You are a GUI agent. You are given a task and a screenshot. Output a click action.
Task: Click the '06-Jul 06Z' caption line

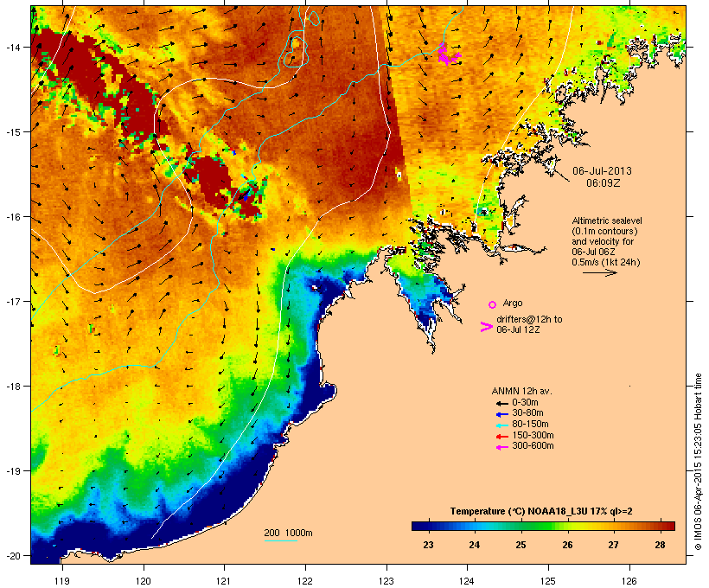click(x=593, y=252)
